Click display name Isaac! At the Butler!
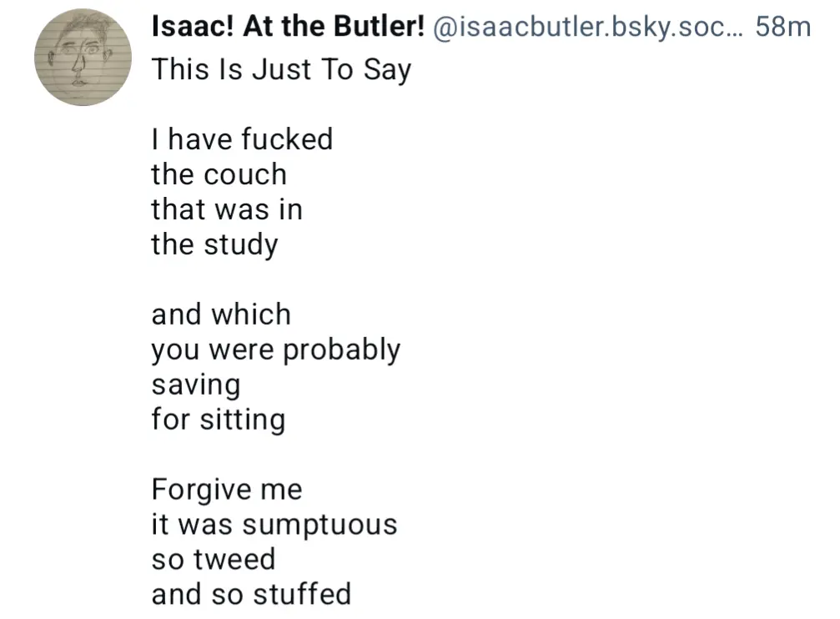 click(289, 26)
